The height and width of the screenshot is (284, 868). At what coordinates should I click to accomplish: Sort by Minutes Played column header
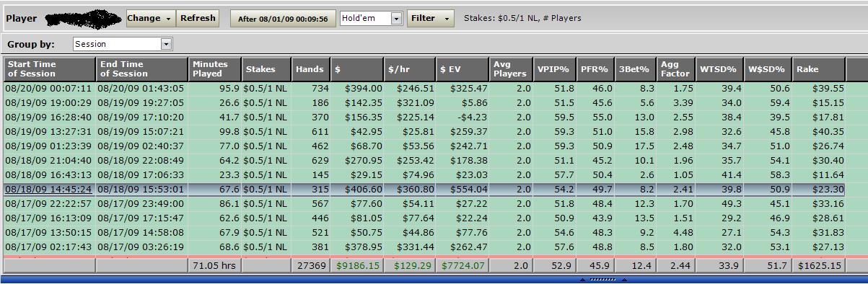click(215, 69)
